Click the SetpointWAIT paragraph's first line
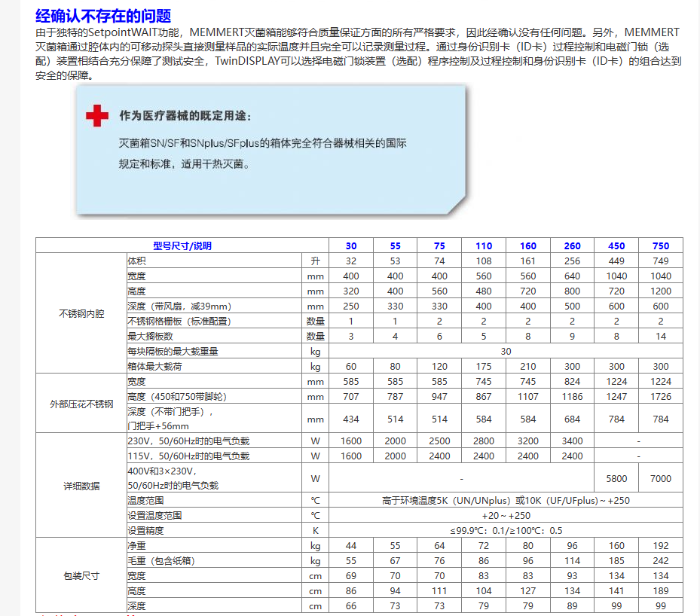700x616 pixels. 357,32
